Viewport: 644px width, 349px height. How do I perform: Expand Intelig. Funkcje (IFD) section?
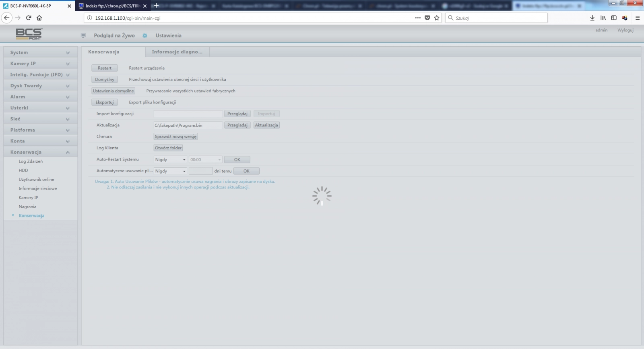coord(40,74)
